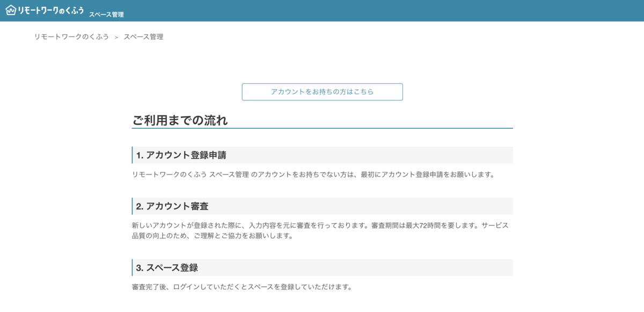Click the リモートワークのくふう house logo icon
This screenshot has width=644, height=312.
(x=11, y=10)
